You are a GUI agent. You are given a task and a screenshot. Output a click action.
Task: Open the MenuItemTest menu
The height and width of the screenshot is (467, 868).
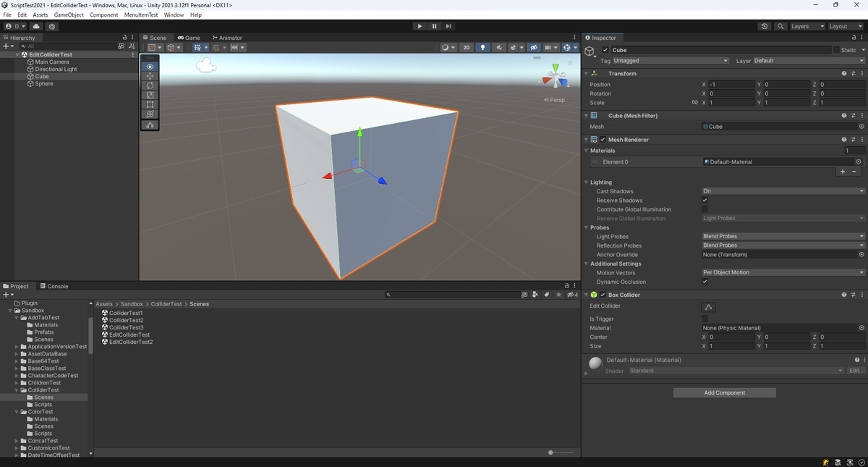click(140, 14)
